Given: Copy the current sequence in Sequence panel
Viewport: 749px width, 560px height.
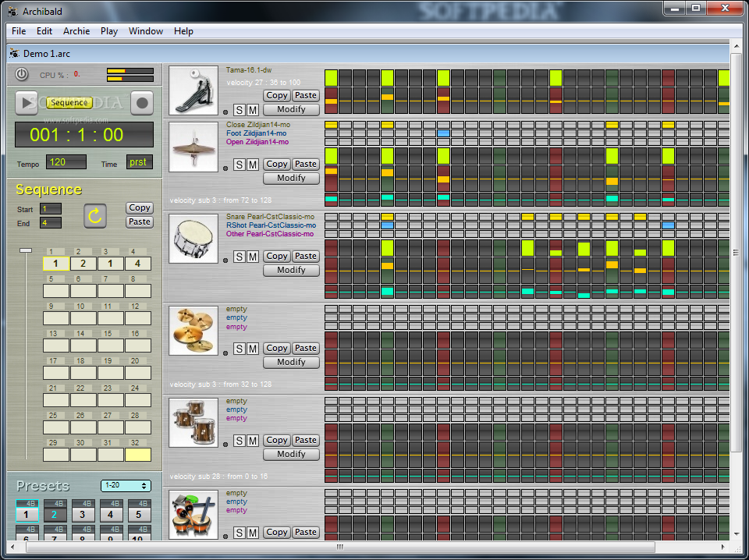Looking at the screenshot, I should [x=140, y=207].
